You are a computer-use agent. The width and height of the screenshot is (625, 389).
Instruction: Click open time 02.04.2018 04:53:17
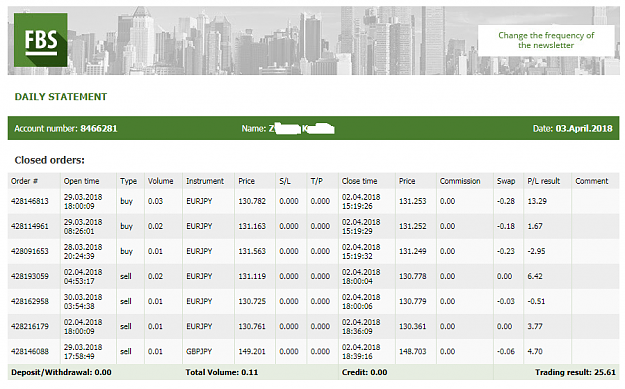coord(83,276)
